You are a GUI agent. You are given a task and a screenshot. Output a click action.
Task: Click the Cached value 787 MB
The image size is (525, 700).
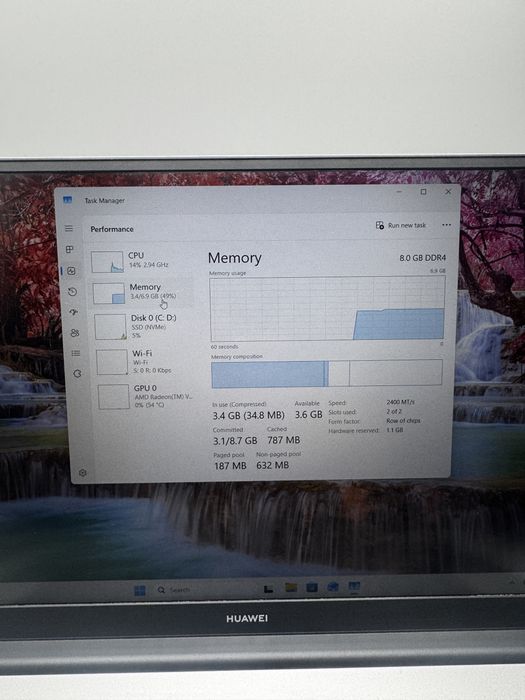pyautogui.click(x=283, y=440)
